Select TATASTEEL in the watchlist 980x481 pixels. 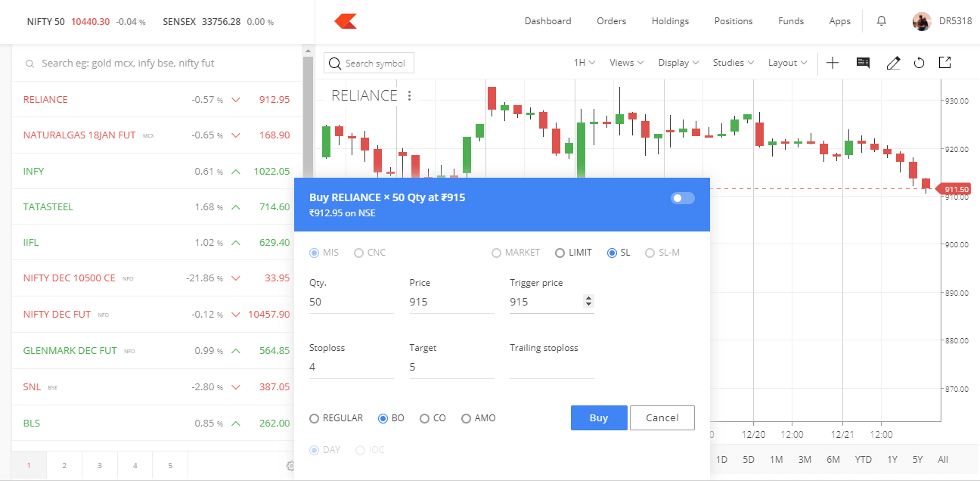pyautogui.click(x=157, y=207)
